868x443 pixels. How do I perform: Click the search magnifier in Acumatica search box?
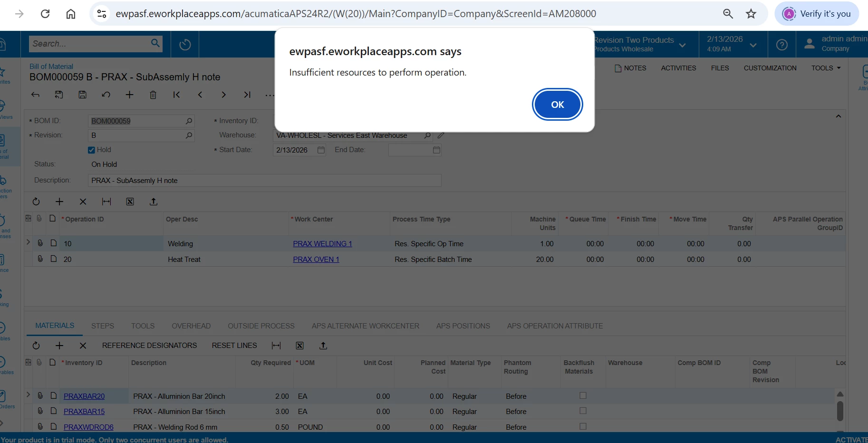click(x=155, y=43)
